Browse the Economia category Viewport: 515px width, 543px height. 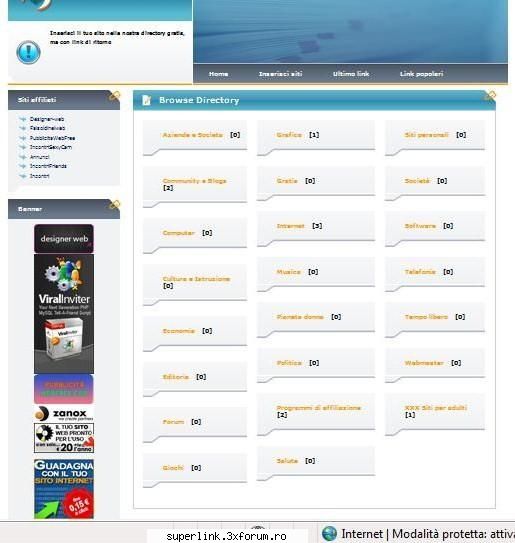179,331
